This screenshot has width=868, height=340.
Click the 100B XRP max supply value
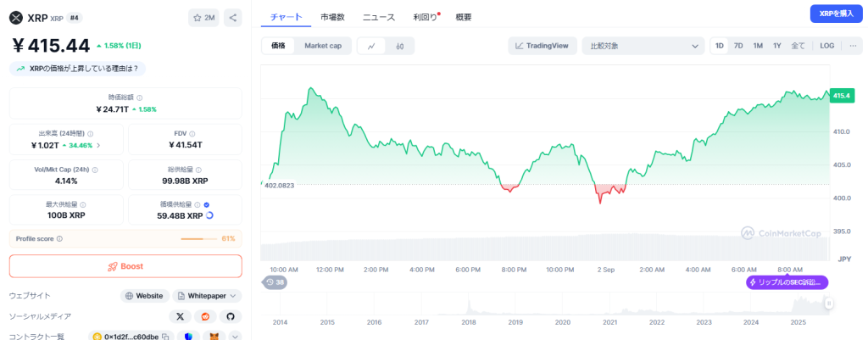pos(66,215)
